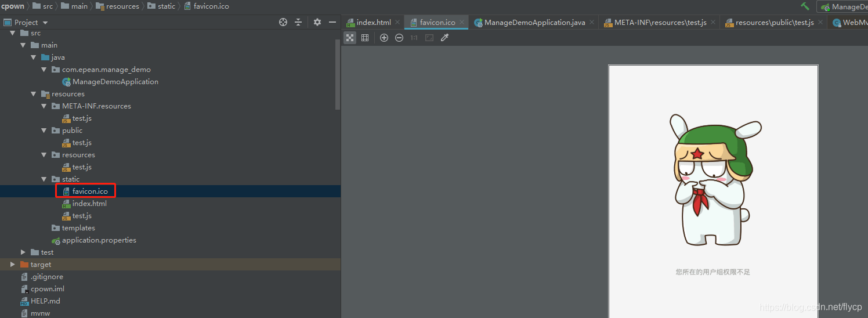
Task: Zoom out of the favicon image
Action: [399, 38]
